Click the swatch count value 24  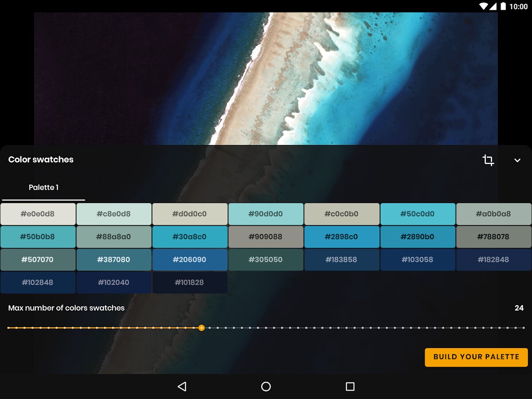pos(519,308)
